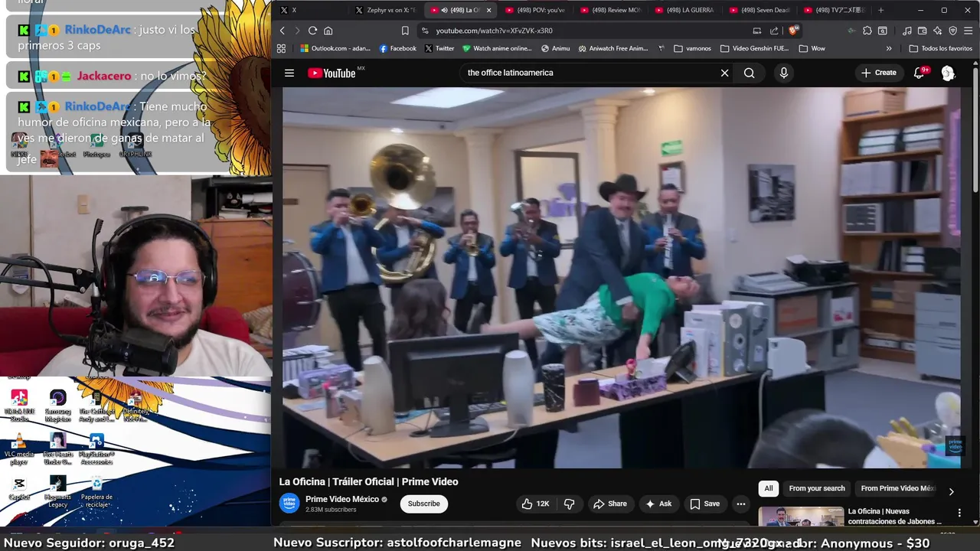Switch to the Zephyr on X tab
The height and width of the screenshot is (551, 980).
tap(386, 10)
